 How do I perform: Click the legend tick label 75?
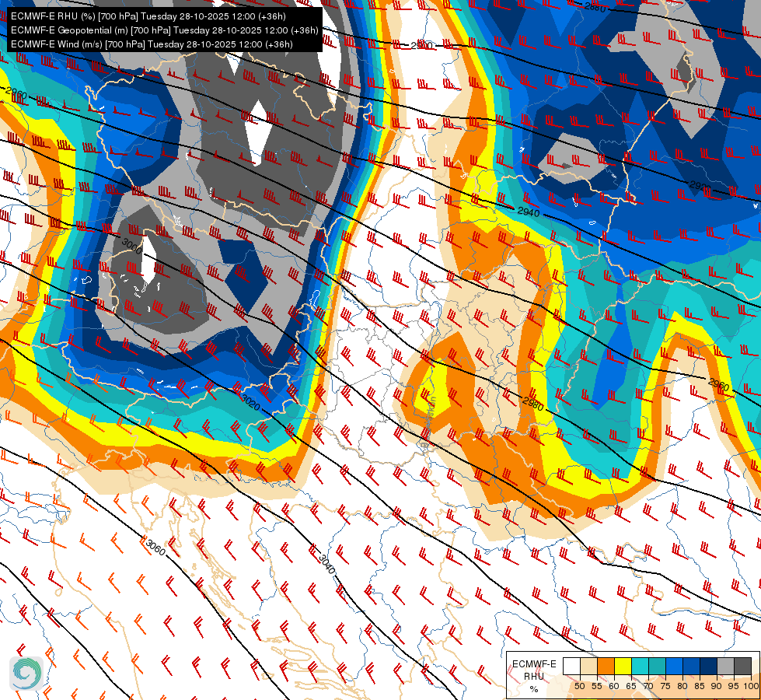[x=665, y=686]
